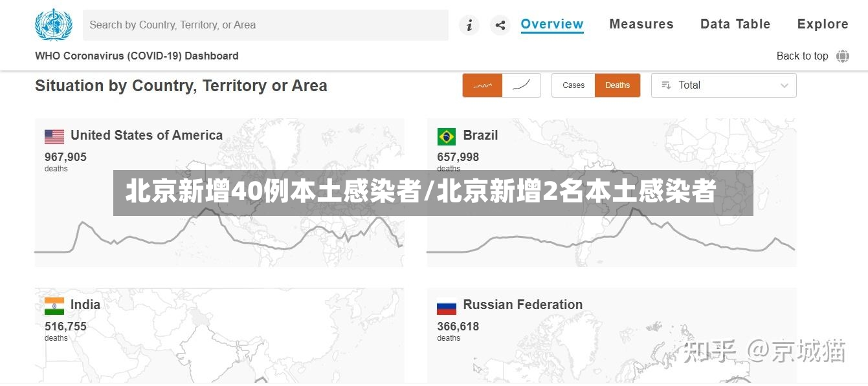Open the Data Table tab
This screenshot has height=386, width=868.
coord(735,25)
